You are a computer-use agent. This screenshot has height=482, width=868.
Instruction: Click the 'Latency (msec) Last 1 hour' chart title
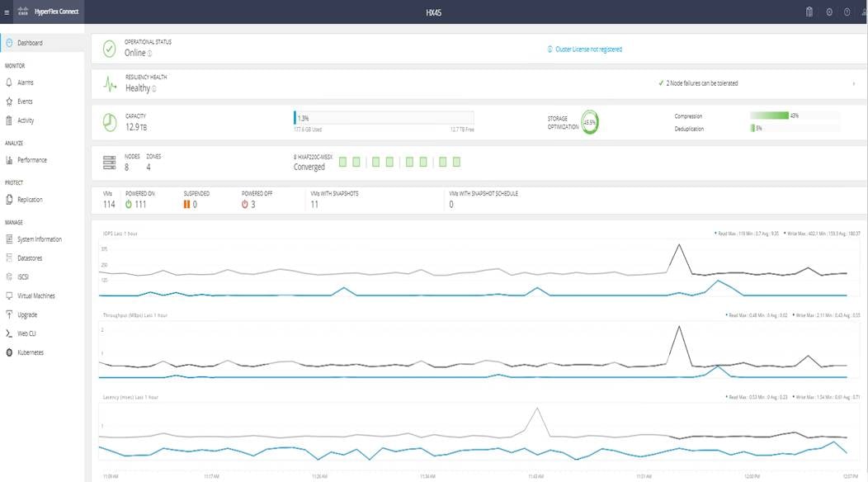click(x=130, y=397)
